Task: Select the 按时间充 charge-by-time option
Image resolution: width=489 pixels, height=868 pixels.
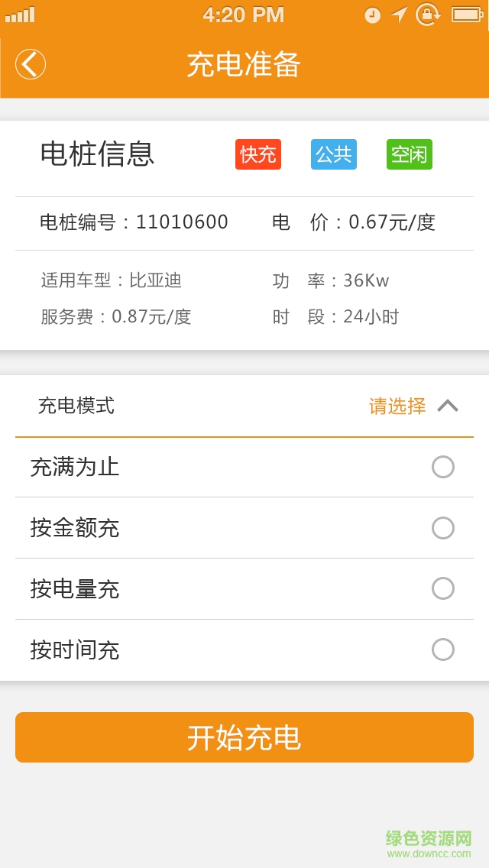Action: pyautogui.click(x=442, y=650)
